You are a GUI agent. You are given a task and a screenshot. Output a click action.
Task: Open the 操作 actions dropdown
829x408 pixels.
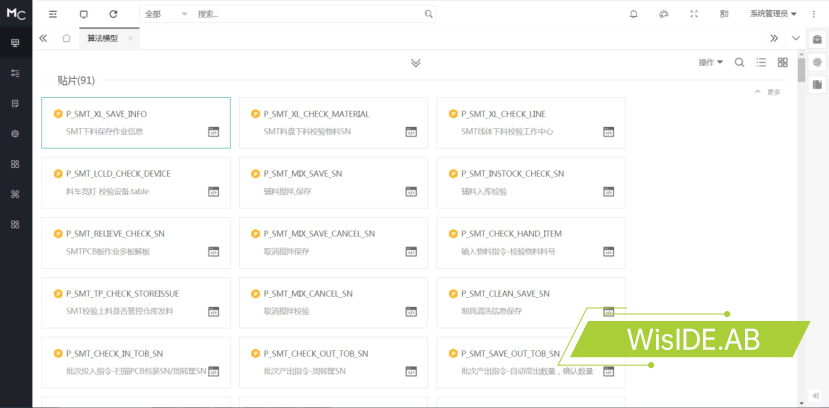coord(710,62)
